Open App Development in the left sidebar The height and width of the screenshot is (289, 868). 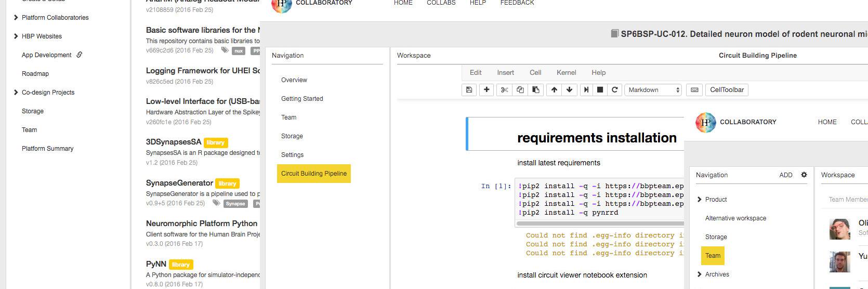pyautogui.click(x=47, y=55)
